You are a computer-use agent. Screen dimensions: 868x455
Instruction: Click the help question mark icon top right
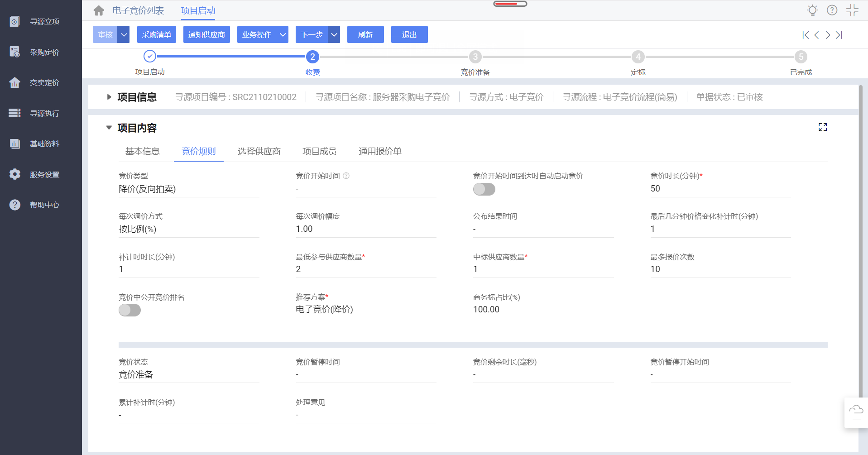(x=832, y=10)
